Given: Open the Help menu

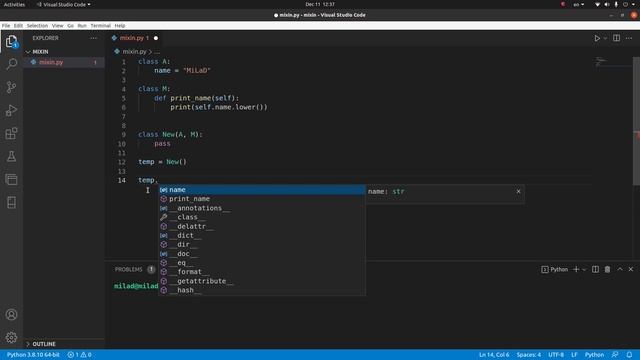Looking at the screenshot, I should tap(120, 25).
